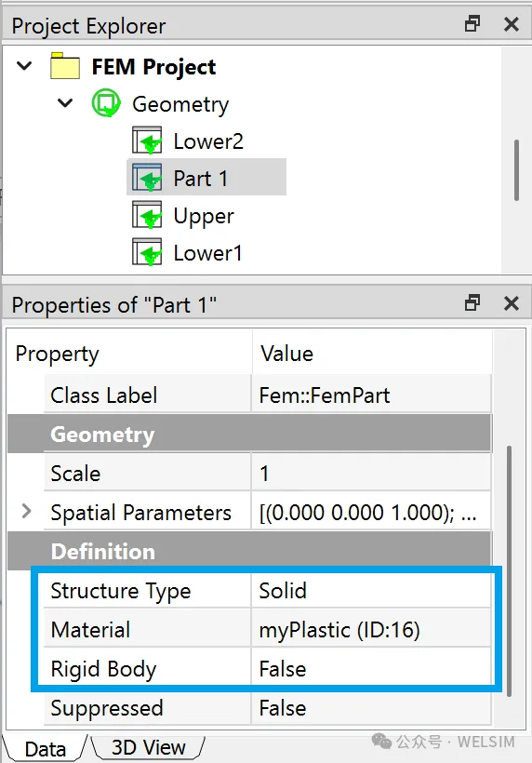This screenshot has height=763, width=532.
Task: Click the Upper part icon
Action: tap(147, 215)
